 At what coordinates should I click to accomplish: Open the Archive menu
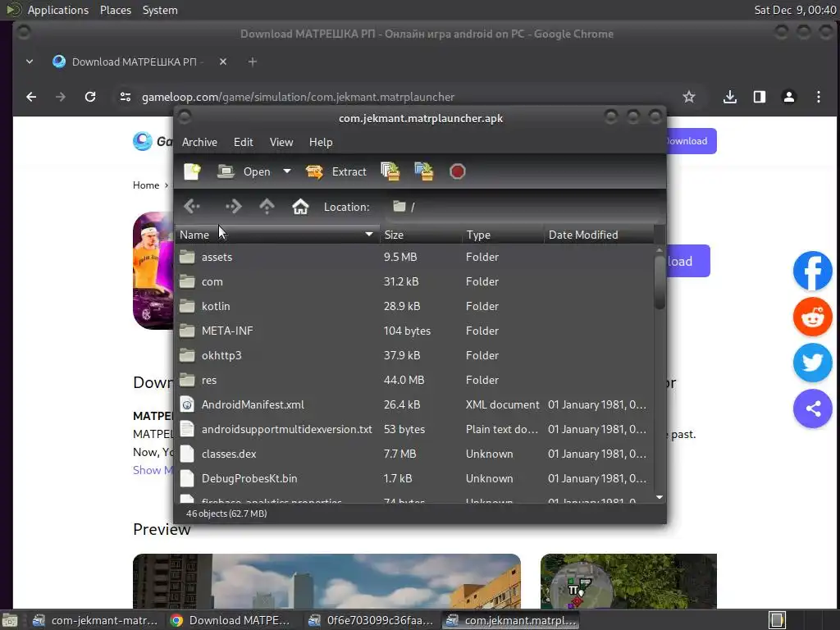tap(199, 142)
